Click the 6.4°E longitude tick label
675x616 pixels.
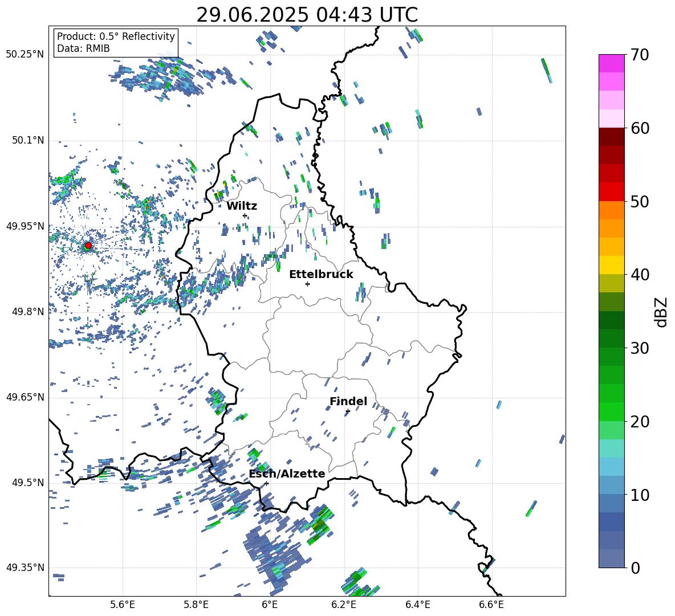[417, 605]
